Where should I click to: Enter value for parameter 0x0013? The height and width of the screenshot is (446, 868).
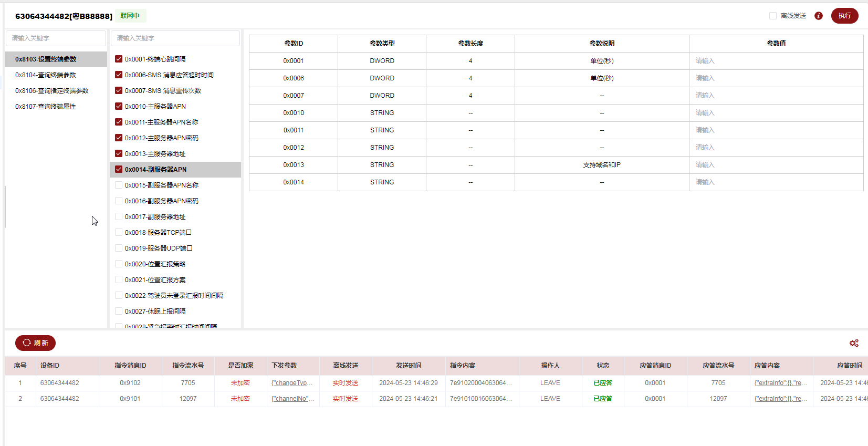point(776,165)
